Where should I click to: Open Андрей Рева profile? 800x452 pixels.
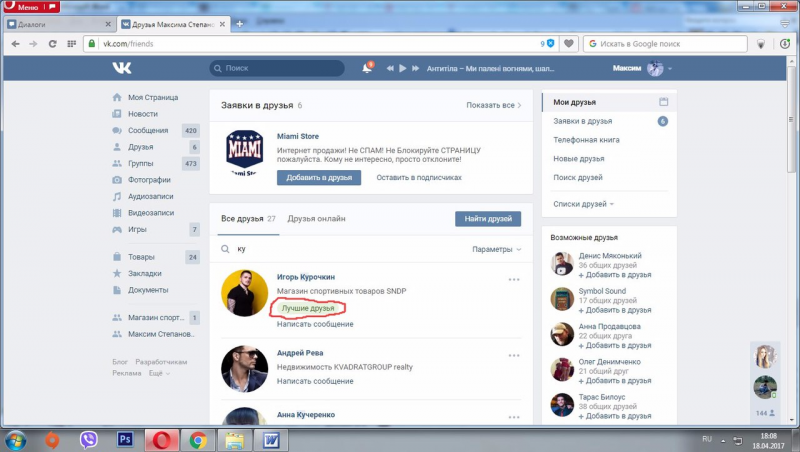point(299,353)
